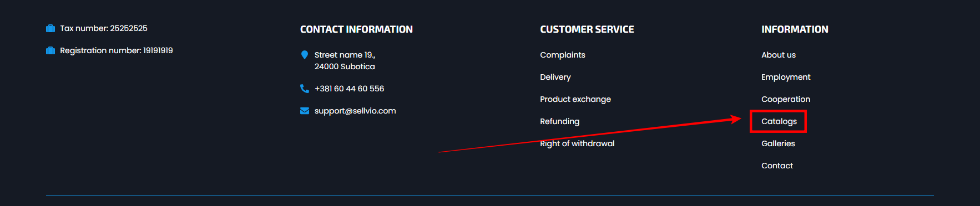980x206 pixels.
Task: Open the About us page
Action: tap(779, 55)
